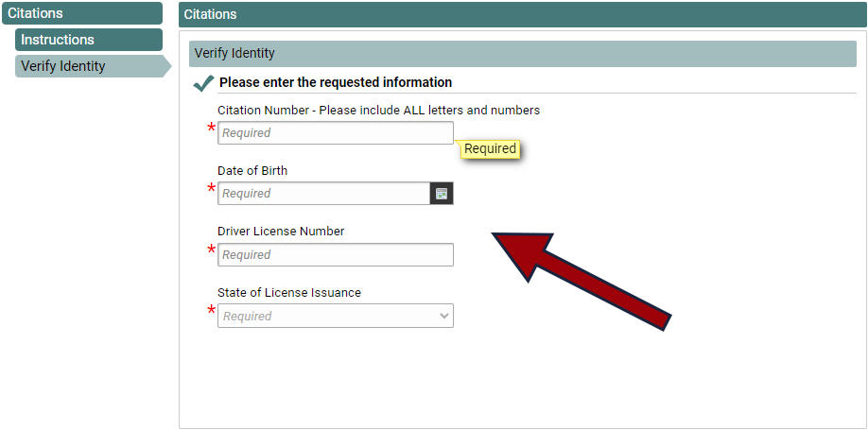Focus the Date of Birth text field
This screenshot has width=868, height=430.
click(x=323, y=194)
